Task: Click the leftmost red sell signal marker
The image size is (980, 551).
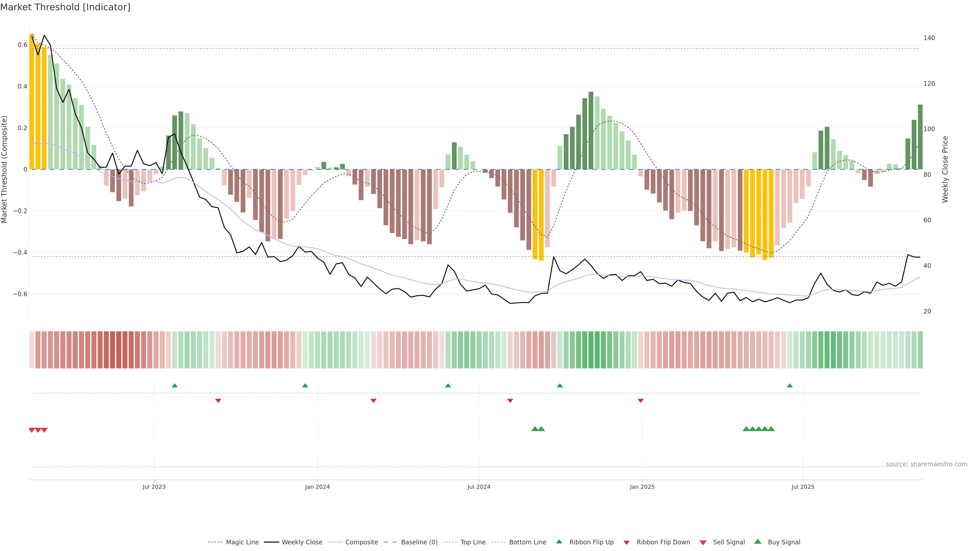Action: tap(32, 430)
